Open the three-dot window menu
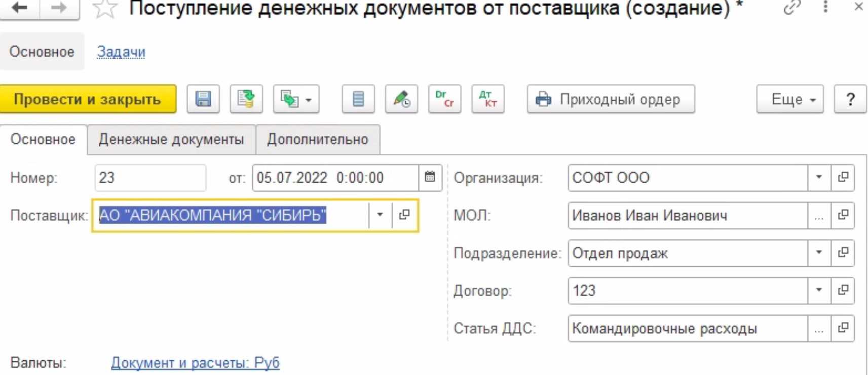The height and width of the screenshot is (375, 868). pyautogui.click(x=825, y=7)
